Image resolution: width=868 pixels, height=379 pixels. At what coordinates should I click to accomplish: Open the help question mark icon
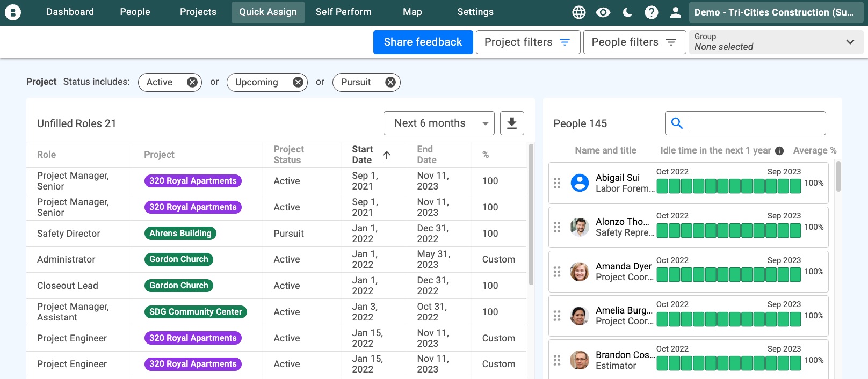click(652, 12)
